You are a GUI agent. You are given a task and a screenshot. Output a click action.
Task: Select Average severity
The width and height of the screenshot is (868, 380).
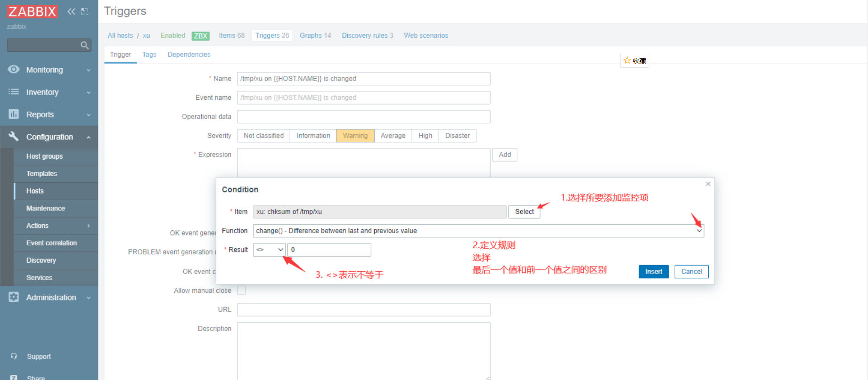[x=393, y=136]
